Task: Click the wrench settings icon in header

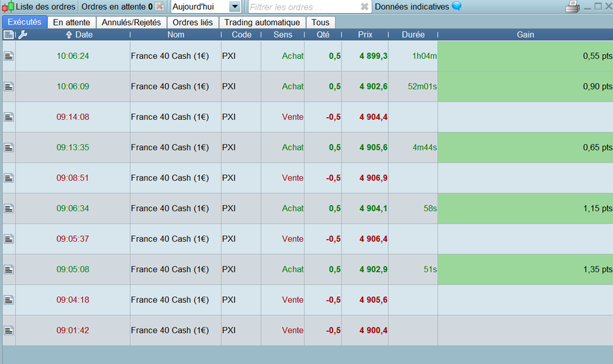Action: tap(23, 35)
